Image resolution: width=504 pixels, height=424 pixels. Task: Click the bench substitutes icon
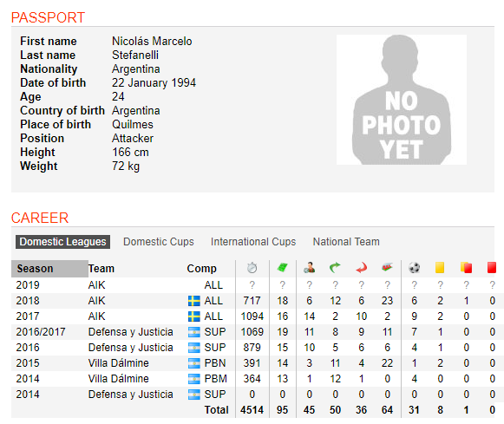pyautogui.click(x=387, y=267)
